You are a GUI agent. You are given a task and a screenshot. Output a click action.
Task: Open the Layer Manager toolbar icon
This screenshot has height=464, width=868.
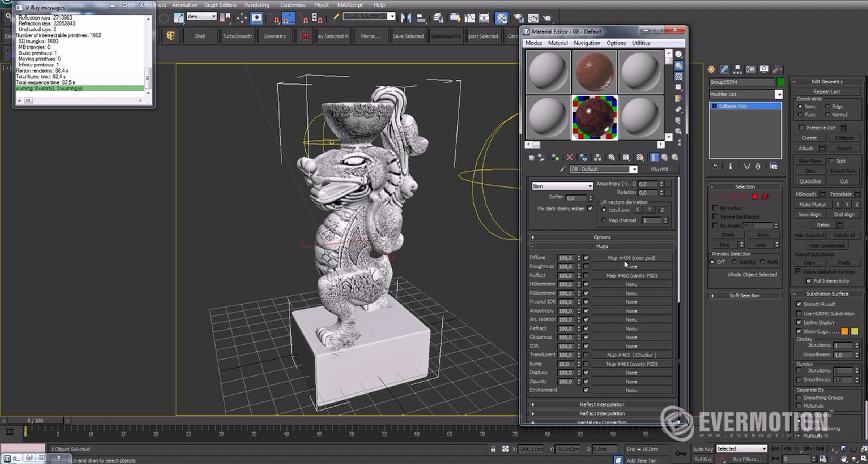(438, 18)
